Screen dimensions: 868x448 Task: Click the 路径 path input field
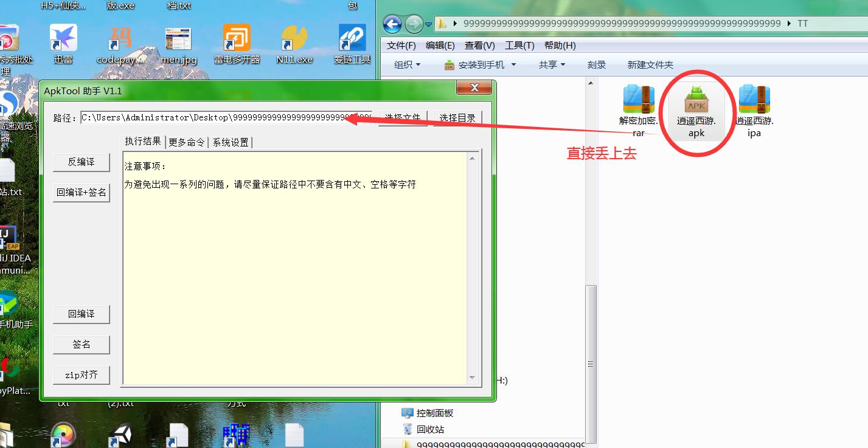[226, 117]
